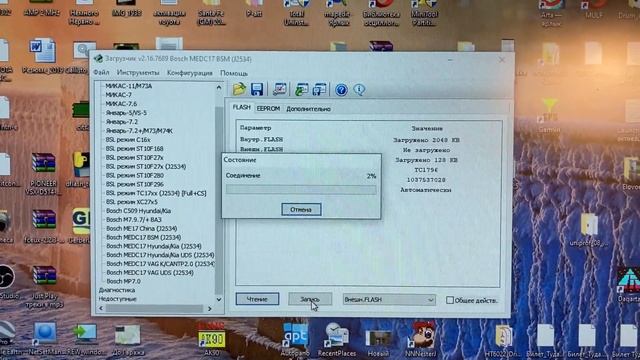Screen dimensions: 640x360
Task: Open the NetSetMan desktop shortcut
Action: pos(44,339)
